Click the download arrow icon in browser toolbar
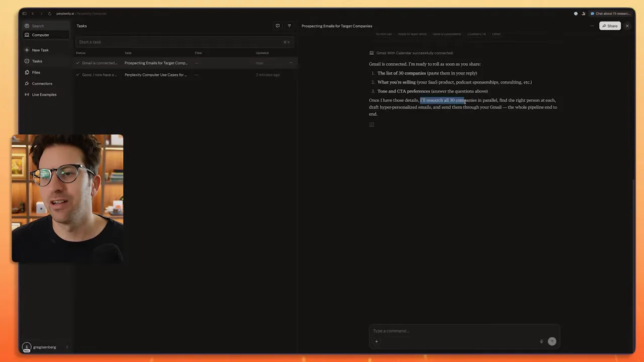 [x=584, y=14]
